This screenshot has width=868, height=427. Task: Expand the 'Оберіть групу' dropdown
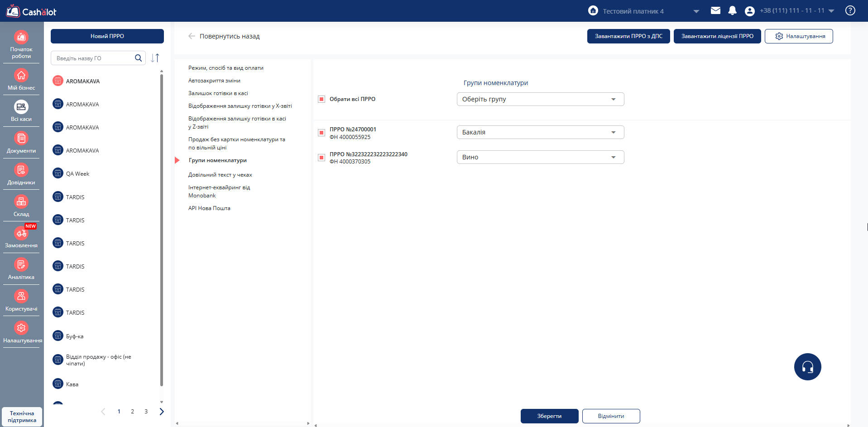click(x=540, y=99)
